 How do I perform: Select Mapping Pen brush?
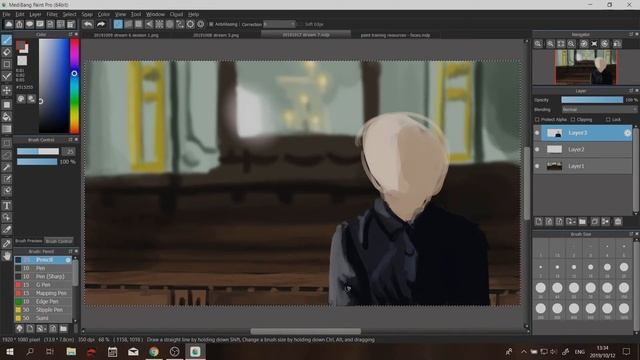43,293
